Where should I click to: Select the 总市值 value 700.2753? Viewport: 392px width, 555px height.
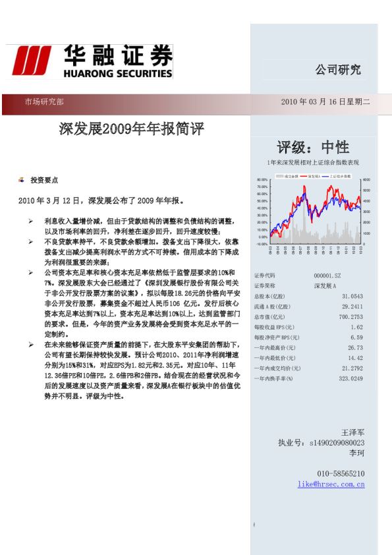[351, 317]
